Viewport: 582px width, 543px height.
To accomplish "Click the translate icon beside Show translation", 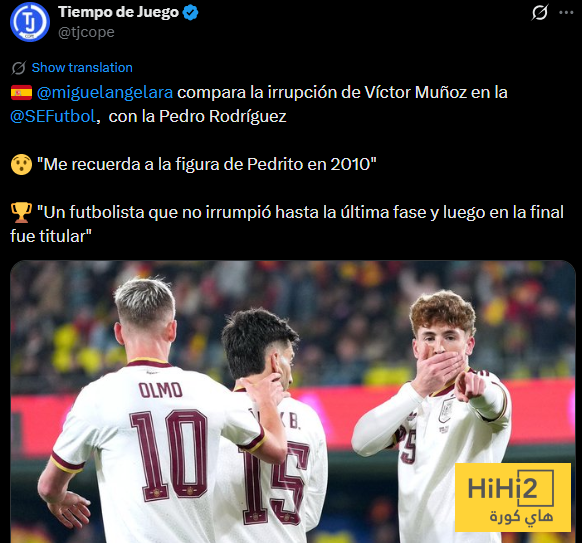I will [x=18, y=68].
